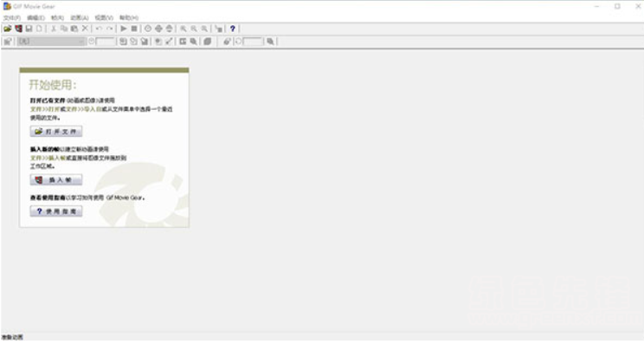
Task: Click the 使用指南 help button
Action: pyautogui.click(x=56, y=211)
